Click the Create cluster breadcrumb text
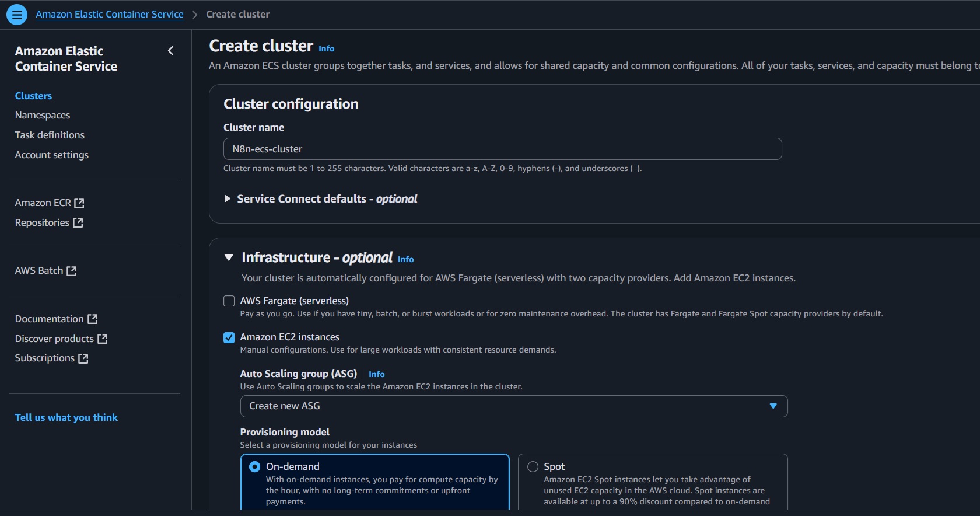Image resolution: width=980 pixels, height=516 pixels. coord(238,15)
